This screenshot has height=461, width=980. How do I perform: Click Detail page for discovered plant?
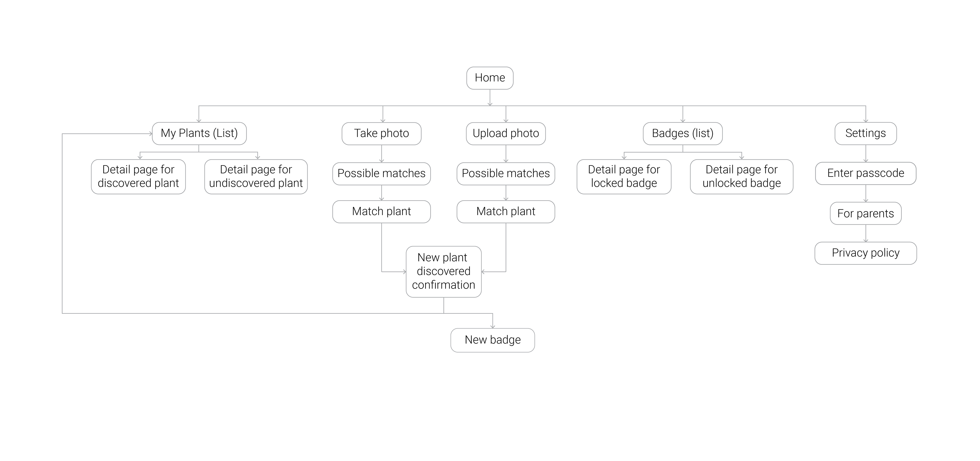[x=138, y=177]
